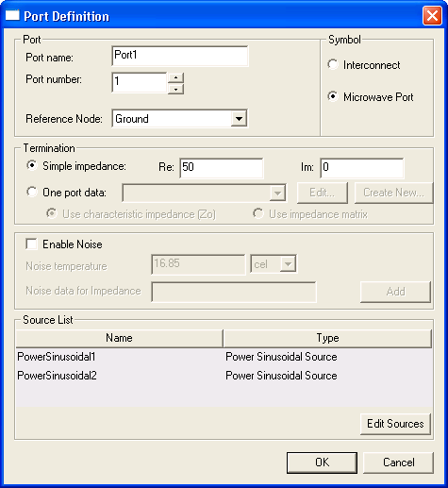Sort source list by Name column header
448x488 pixels.
click(119, 338)
